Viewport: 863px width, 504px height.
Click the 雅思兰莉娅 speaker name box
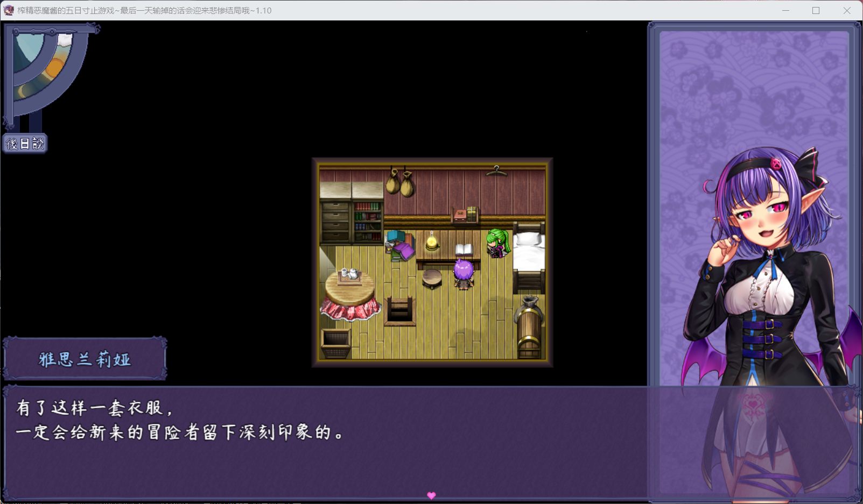coord(85,359)
